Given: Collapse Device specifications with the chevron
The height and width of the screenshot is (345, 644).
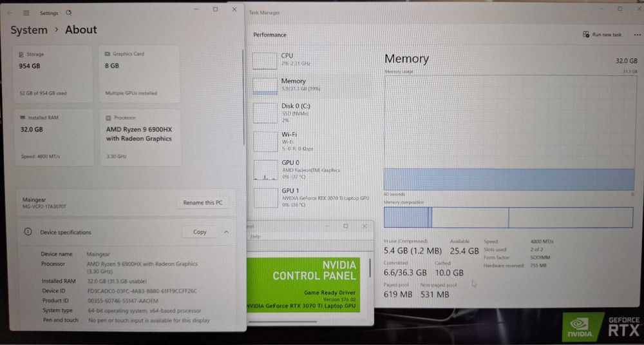Looking at the screenshot, I should pyautogui.click(x=226, y=232).
